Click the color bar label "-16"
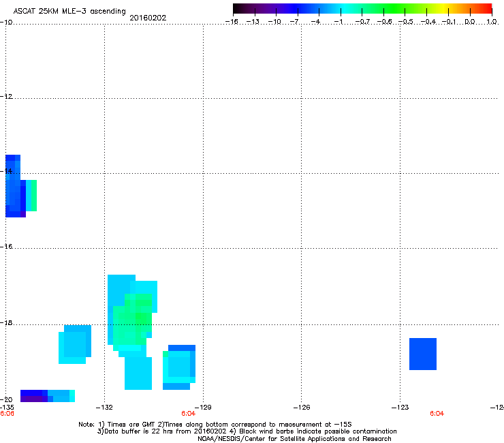 tap(232, 22)
